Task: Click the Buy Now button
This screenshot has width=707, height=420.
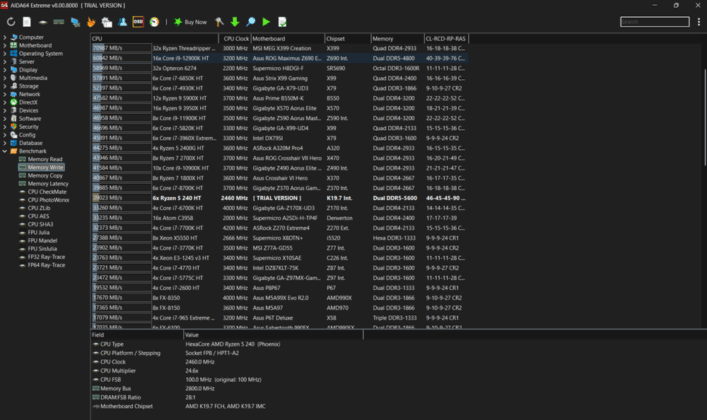Action: tap(190, 22)
